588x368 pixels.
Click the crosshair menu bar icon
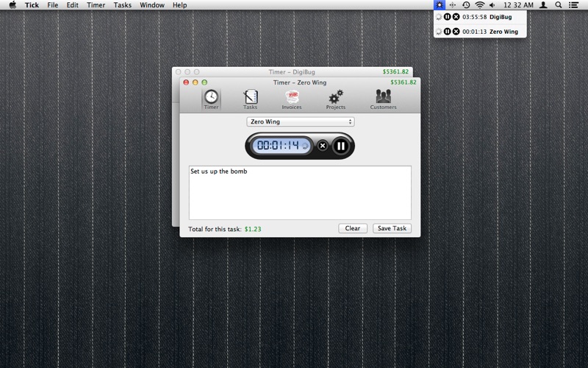point(453,5)
